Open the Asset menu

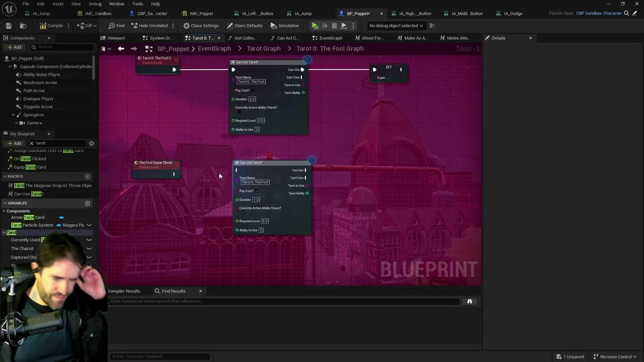pos(58,4)
